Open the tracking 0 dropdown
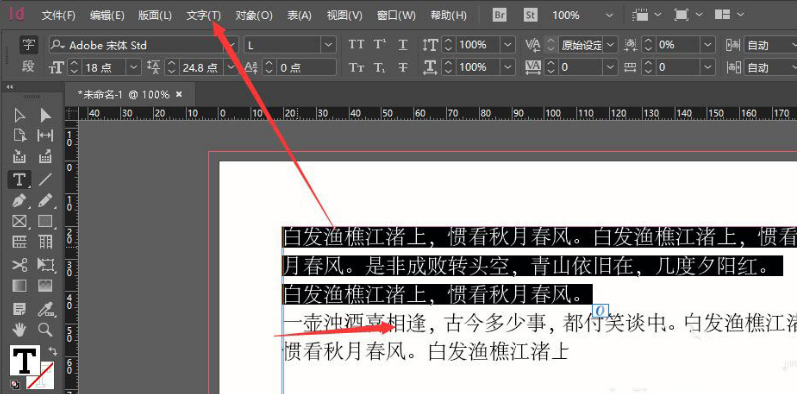The width and height of the screenshot is (798, 394). pyautogui.click(x=611, y=67)
